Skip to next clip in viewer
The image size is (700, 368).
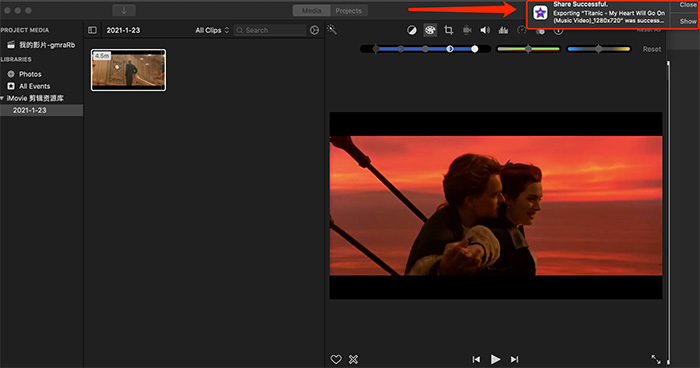tap(514, 359)
